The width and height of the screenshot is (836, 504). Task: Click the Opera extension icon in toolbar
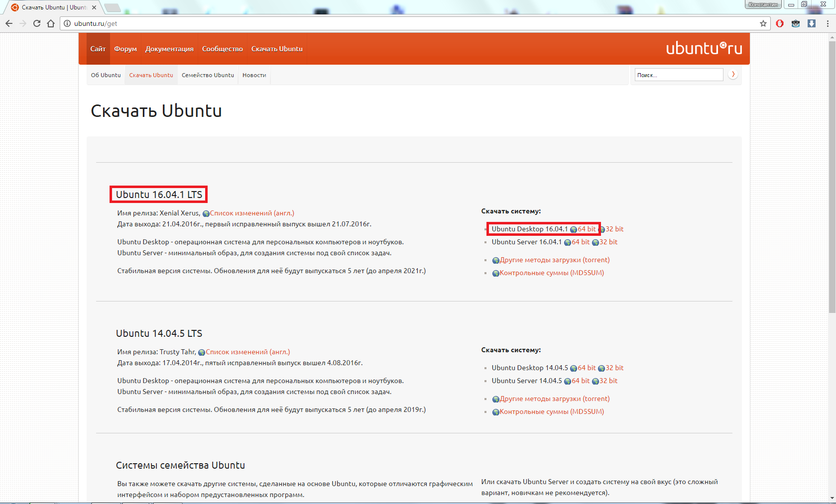pos(780,23)
